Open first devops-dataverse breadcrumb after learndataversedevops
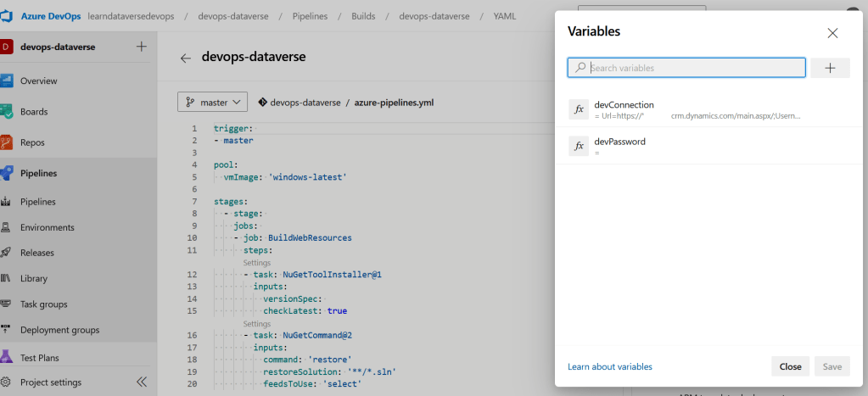Image resolution: width=868 pixels, height=396 pixels. pyautogui.click(x=233, y=16)
